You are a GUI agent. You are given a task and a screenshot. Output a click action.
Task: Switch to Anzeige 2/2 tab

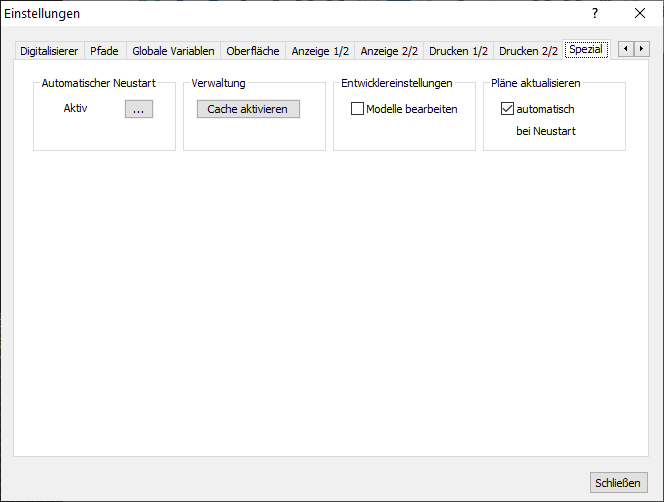pyautogui.click(x=389, y=50)
